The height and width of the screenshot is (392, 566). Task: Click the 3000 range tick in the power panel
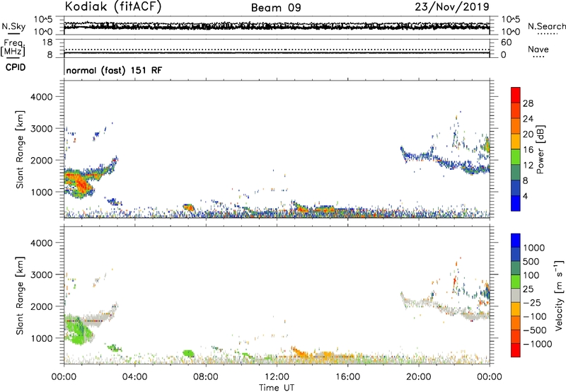point(41,129)
